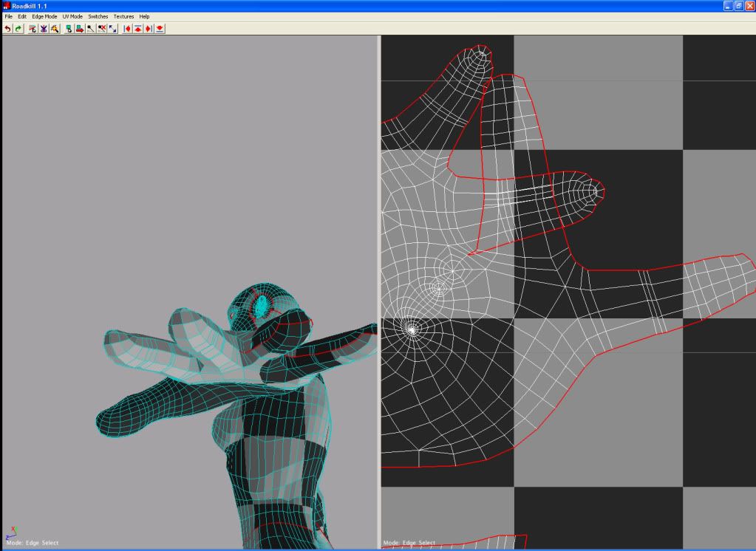Click the green square with cursor icon
Screen dimensions: 756x551
tap(69, 29)
